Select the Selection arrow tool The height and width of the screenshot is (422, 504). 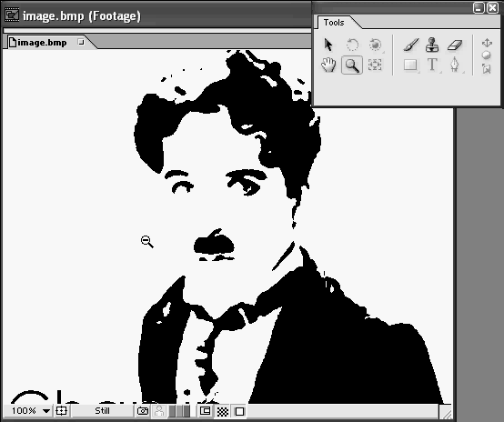(328, 45)
